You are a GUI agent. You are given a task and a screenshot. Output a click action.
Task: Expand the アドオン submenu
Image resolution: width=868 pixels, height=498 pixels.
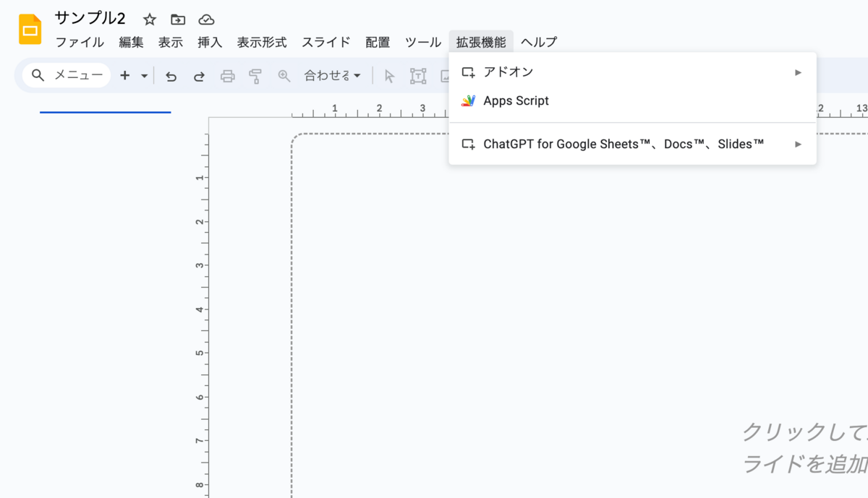632,72
